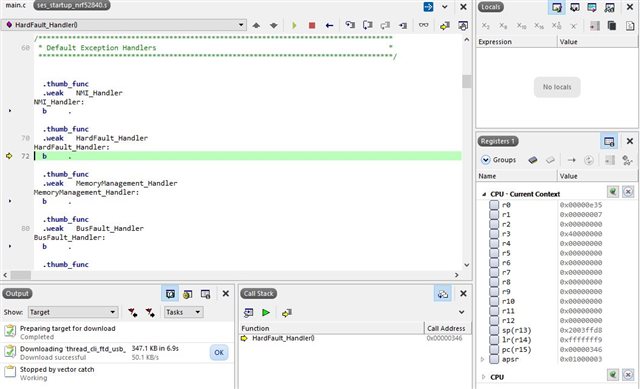Toggle the checkbox beside r7

point(494,272)
